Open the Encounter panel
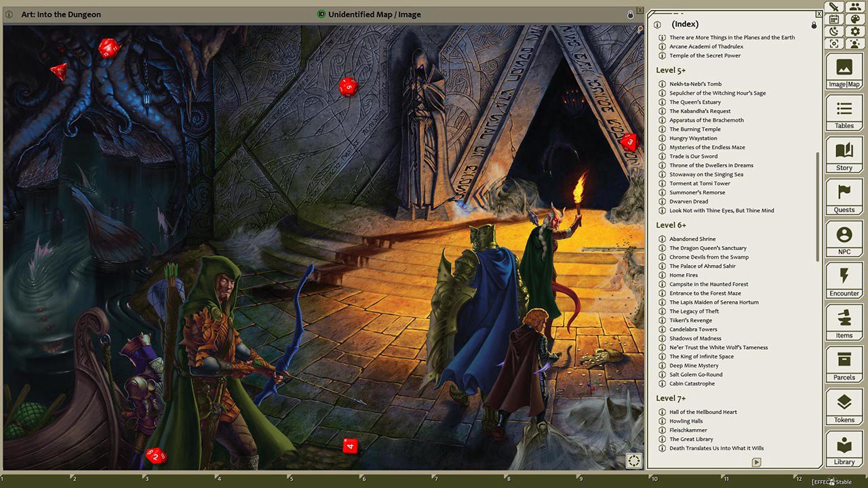Screen dimensions: 868x488 843,280
